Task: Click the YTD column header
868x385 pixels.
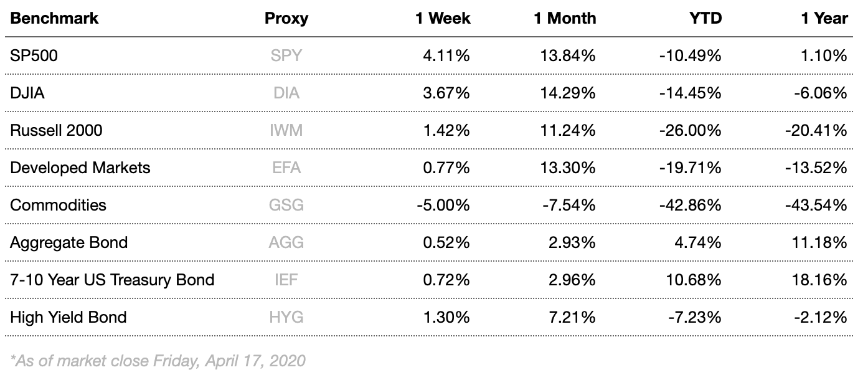Action: 705,18
